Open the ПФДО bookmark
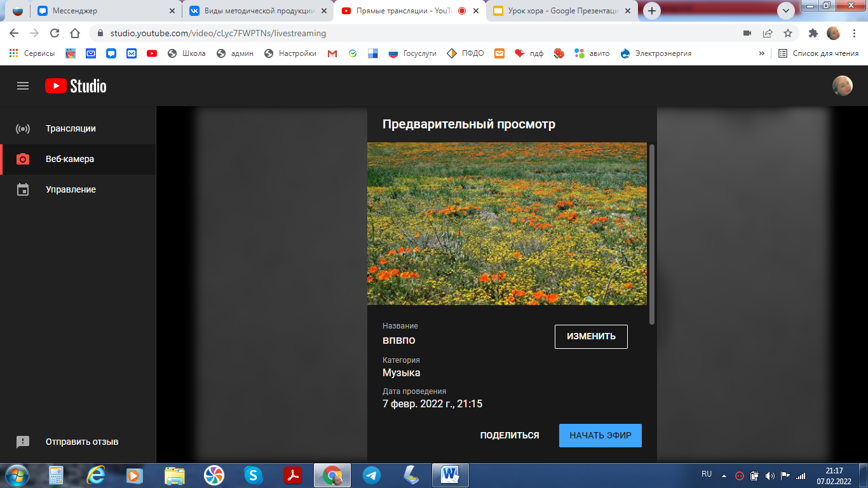Screen dimensions: 868x488 click(x=466, y=53)
